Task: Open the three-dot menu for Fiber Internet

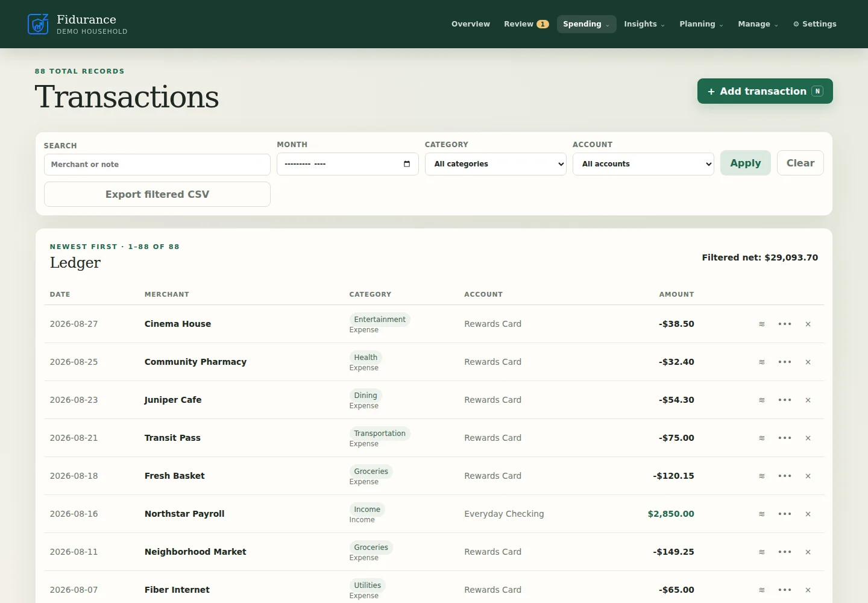Action: tap(785, 590)
